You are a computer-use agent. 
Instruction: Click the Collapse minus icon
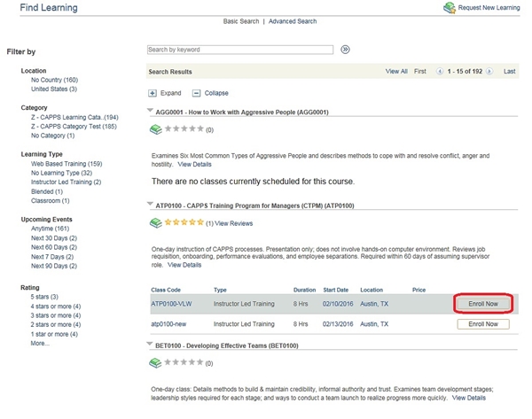[x=196, y=93]
